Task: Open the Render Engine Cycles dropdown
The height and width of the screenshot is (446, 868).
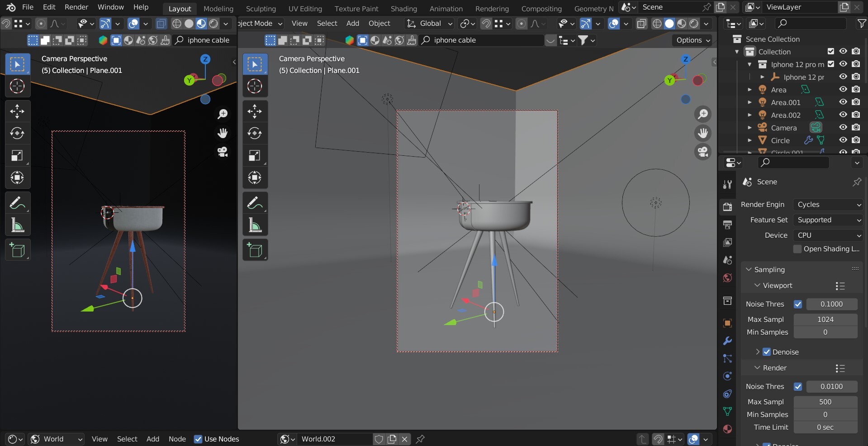Action: click(x=828, y=205)
